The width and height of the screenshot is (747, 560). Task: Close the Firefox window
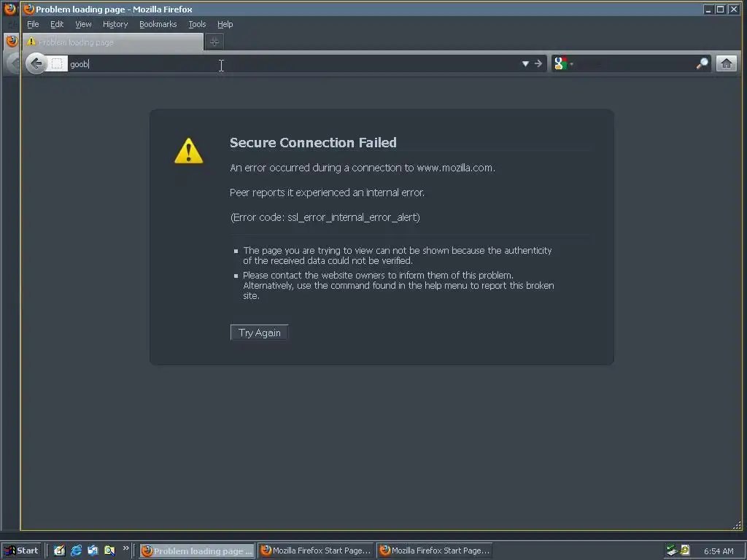(734, 9)
